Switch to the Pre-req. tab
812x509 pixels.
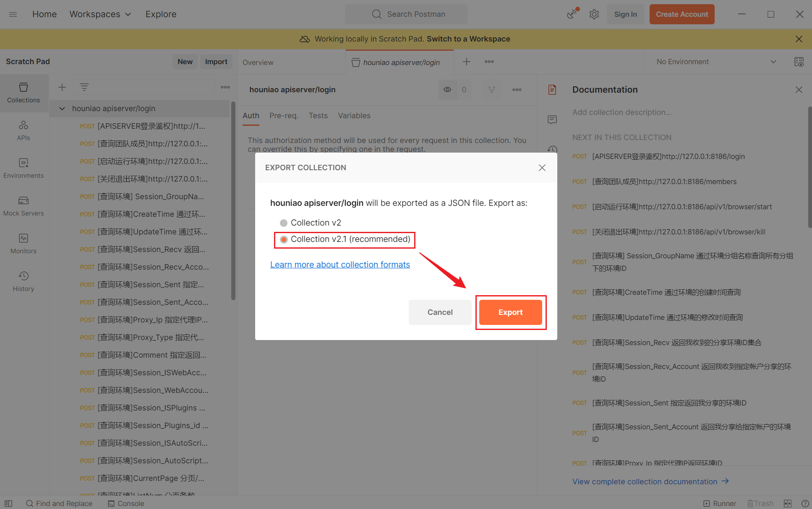pyautogui.click(x=284, y=116)
